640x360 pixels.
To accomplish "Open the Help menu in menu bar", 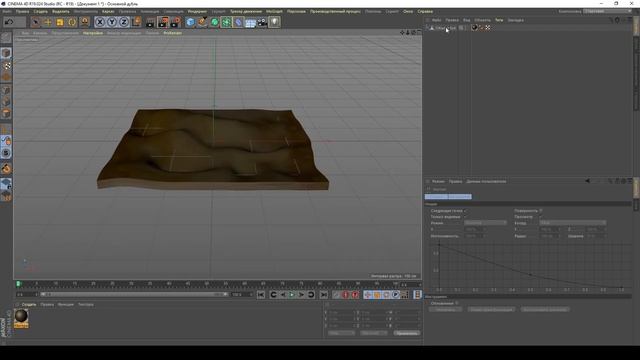I will pos(425,11).
